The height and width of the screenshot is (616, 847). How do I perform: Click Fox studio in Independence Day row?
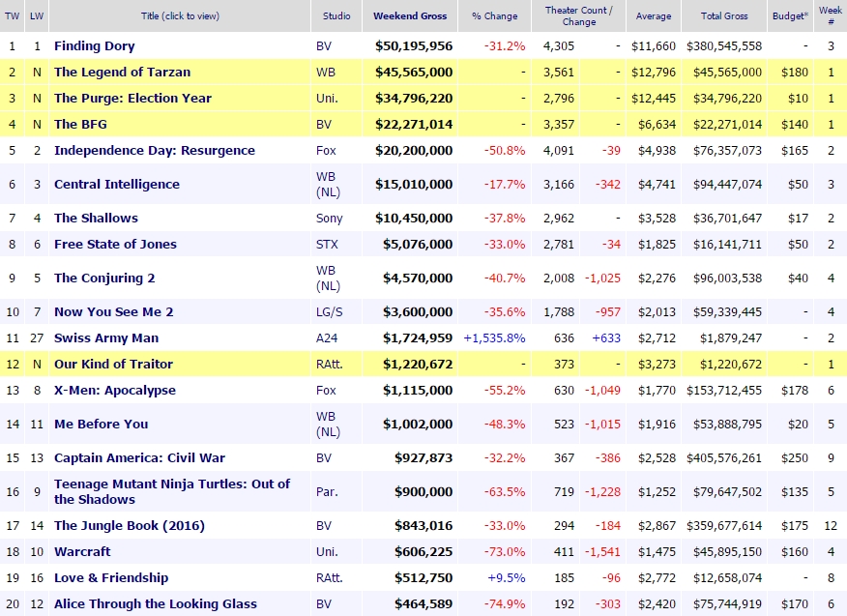pyautogui.click(x=326, y=150)
